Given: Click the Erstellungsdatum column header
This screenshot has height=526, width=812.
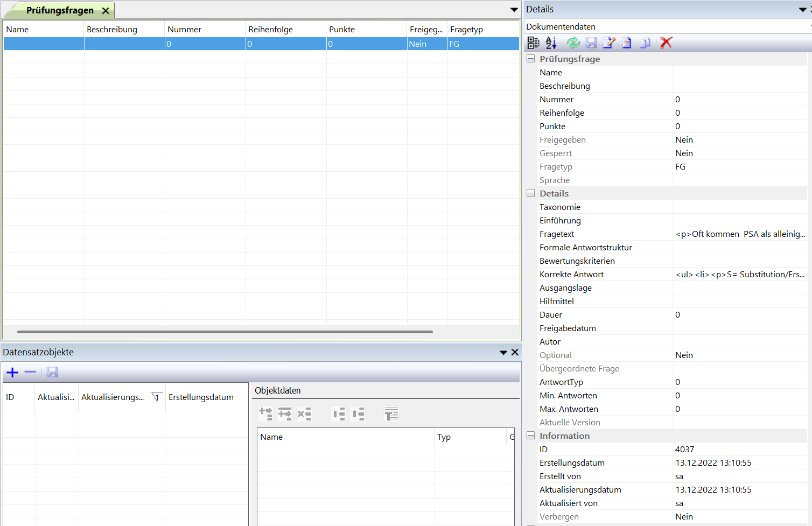Looking at the screenshot, I should [207, 397].
